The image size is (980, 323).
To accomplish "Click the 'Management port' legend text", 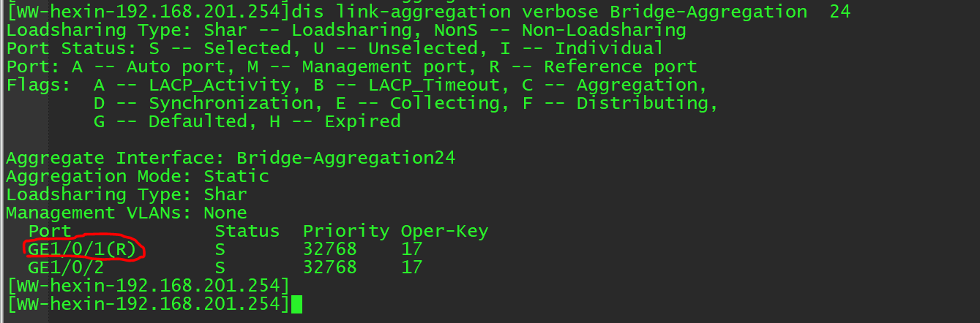I will click(x=378, y=66).
